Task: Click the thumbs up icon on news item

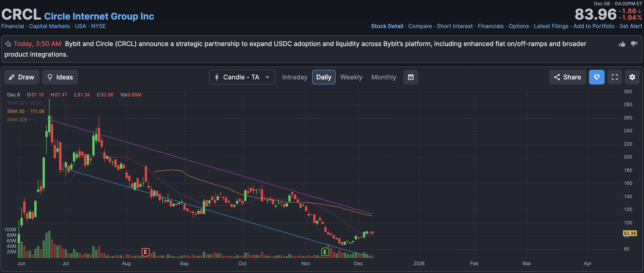Action: 622,44
